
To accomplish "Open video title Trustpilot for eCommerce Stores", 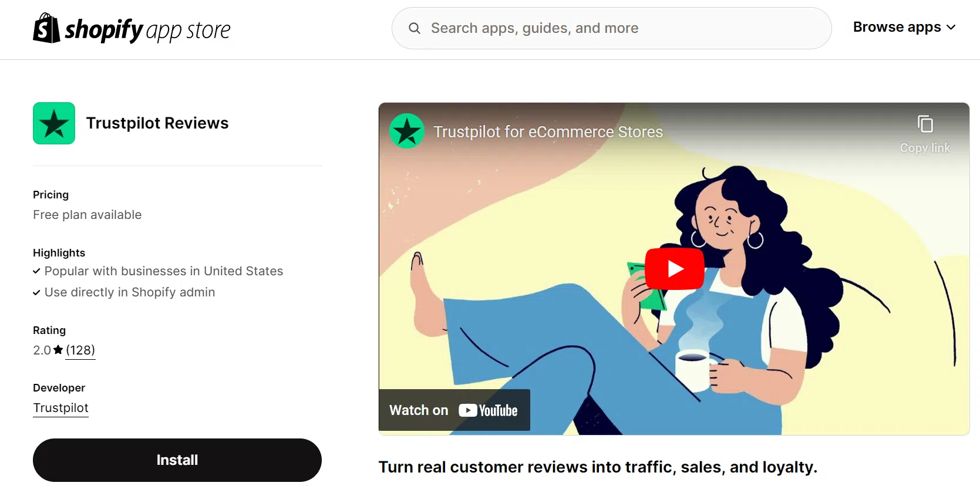I will pos(548,132).
